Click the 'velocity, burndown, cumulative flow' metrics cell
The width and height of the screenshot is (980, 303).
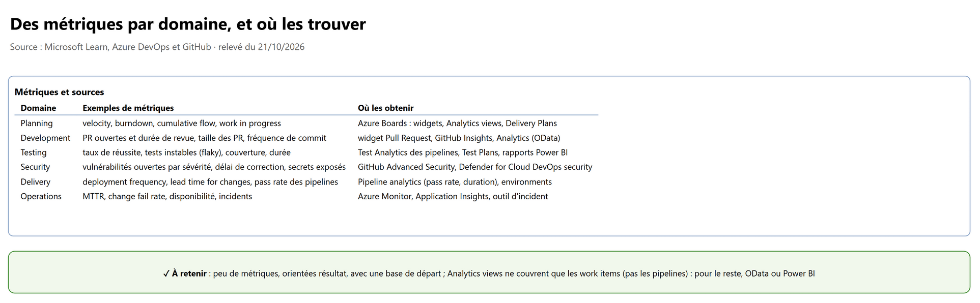tap(182, 123)
